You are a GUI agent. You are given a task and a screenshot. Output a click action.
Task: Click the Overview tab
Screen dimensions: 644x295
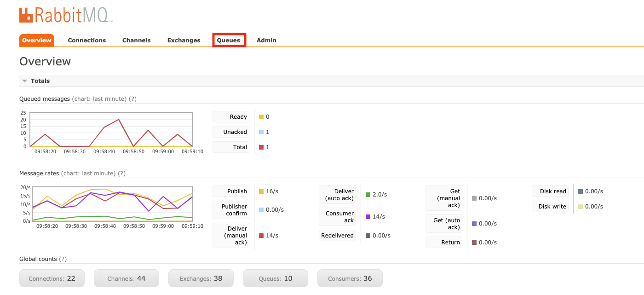[37, 40]
